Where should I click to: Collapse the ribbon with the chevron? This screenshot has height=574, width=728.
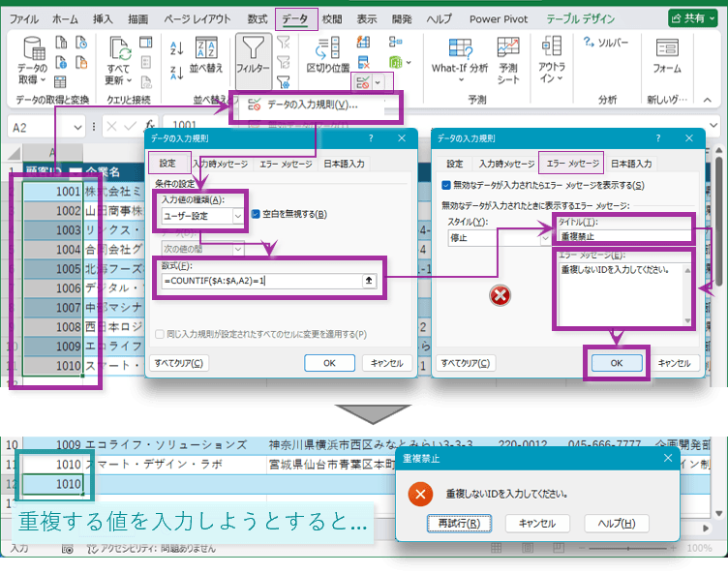[707, 100]
